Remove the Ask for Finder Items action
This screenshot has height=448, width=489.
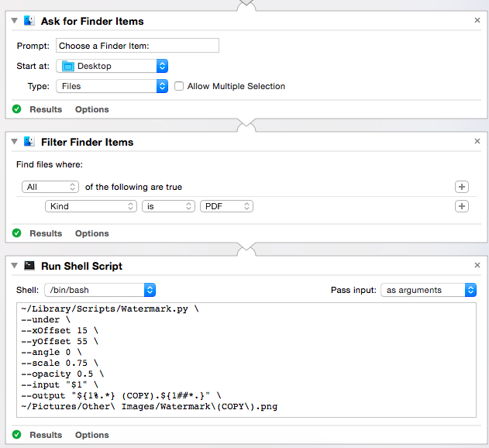click(477, 21)
